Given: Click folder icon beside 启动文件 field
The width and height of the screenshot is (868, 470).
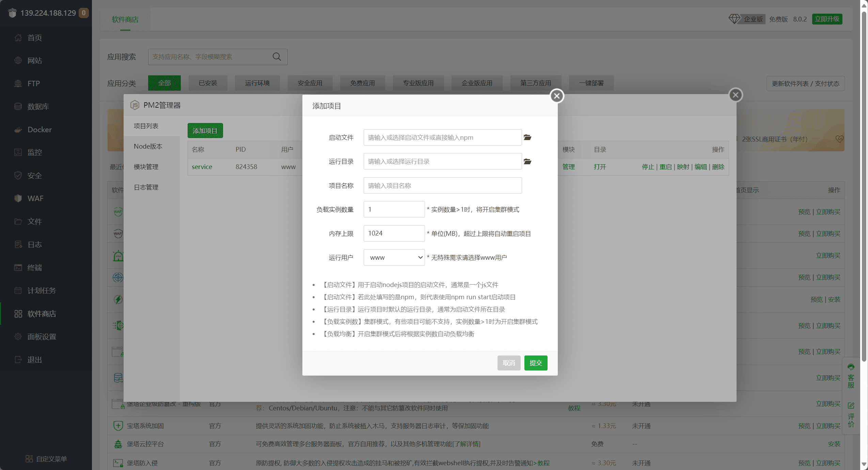Looking at the screenshot, I should (527, 137).
